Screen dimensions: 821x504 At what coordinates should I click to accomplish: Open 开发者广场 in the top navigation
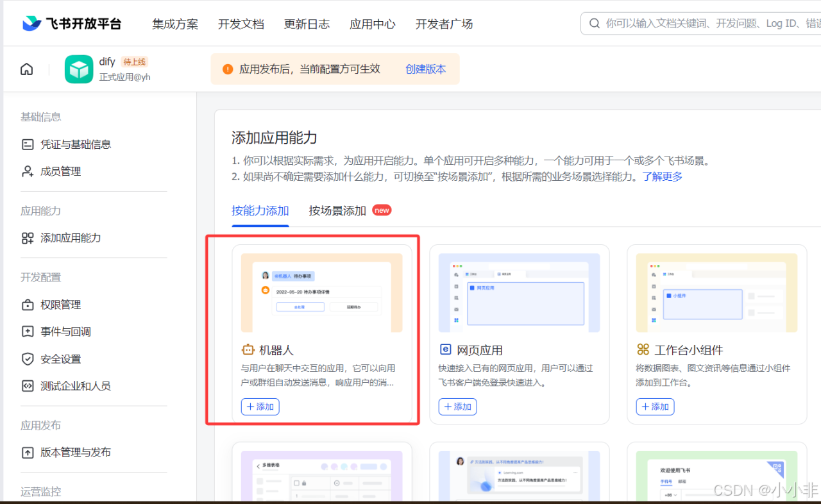click(444, 24)
